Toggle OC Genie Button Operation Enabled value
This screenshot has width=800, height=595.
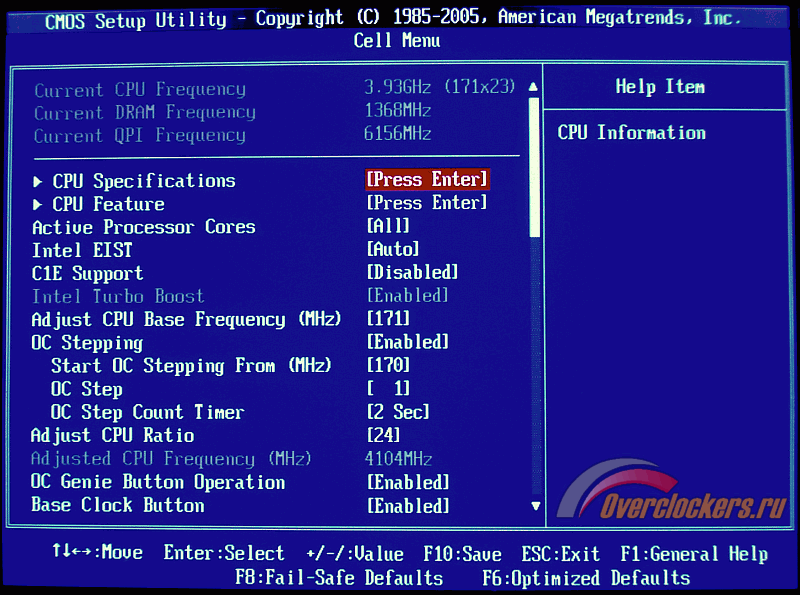click(x=408, y=482)
